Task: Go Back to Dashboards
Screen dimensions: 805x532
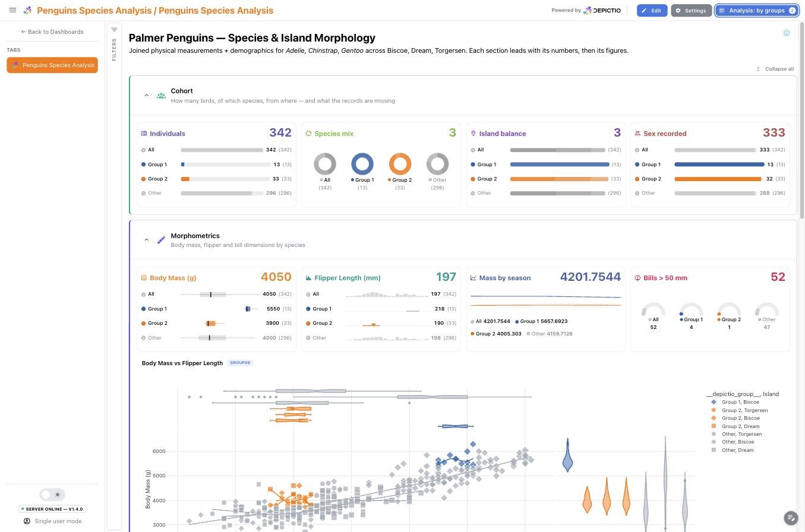Action: point(52,32)
